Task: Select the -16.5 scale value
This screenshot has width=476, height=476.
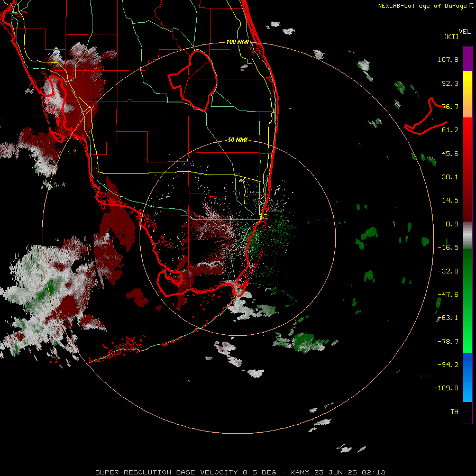Action: [448, 248]
